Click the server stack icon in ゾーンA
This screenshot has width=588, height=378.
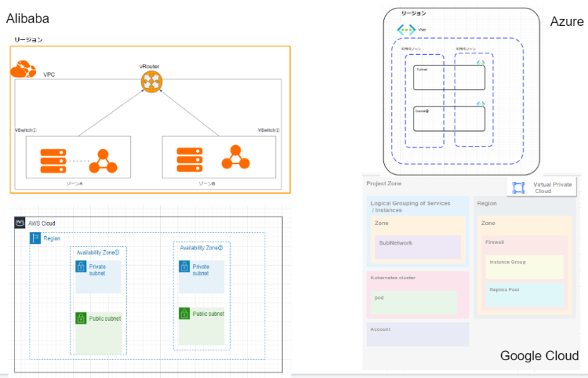(x=56, y=159)
